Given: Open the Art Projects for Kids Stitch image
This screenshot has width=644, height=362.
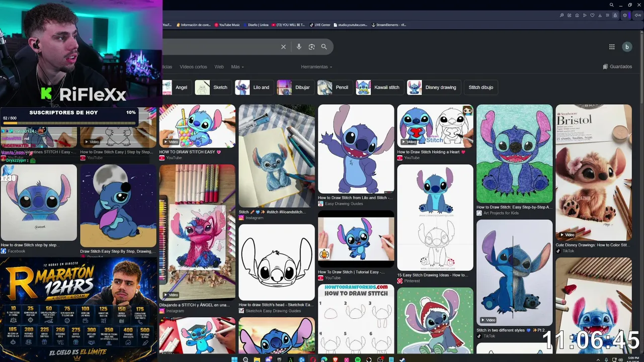Looking at the screenshot, I should tap(515, 153).
